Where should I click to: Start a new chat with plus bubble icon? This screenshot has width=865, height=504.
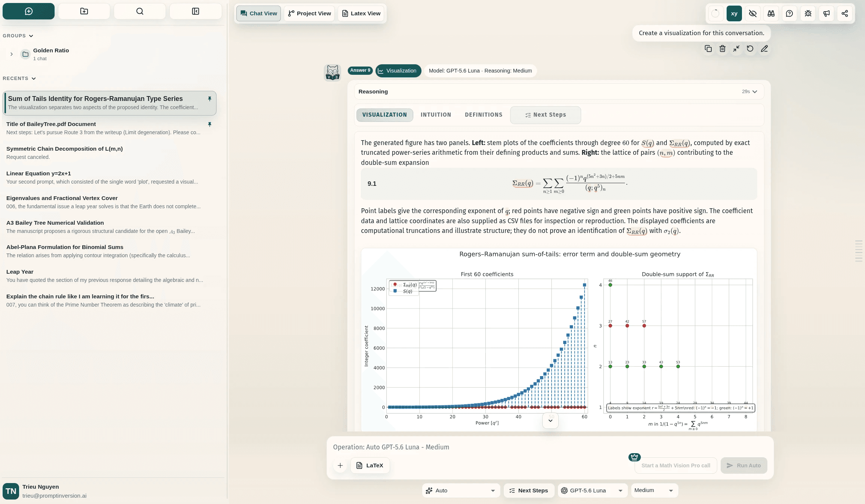click(x=28, y=11)
